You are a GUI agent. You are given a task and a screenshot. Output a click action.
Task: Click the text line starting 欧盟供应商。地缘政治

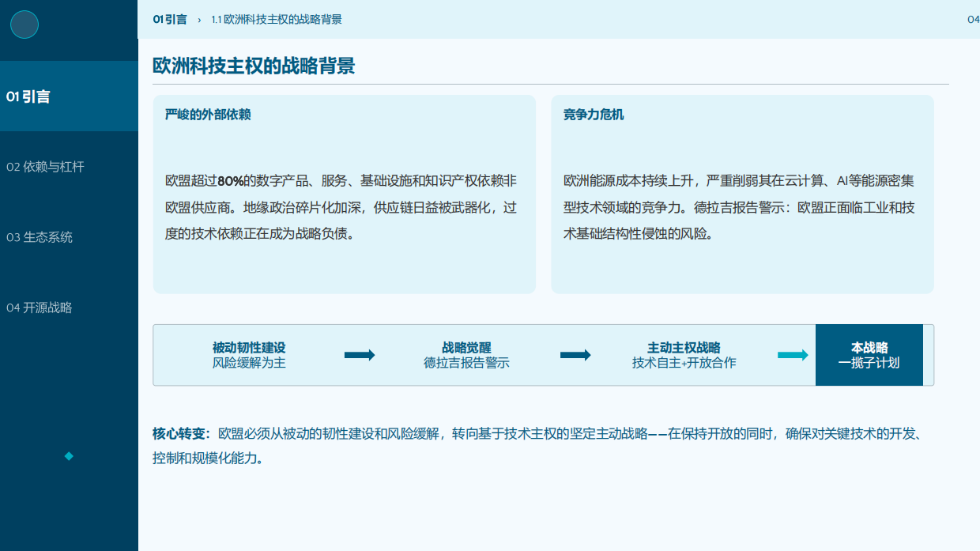[x=341, y=207]
